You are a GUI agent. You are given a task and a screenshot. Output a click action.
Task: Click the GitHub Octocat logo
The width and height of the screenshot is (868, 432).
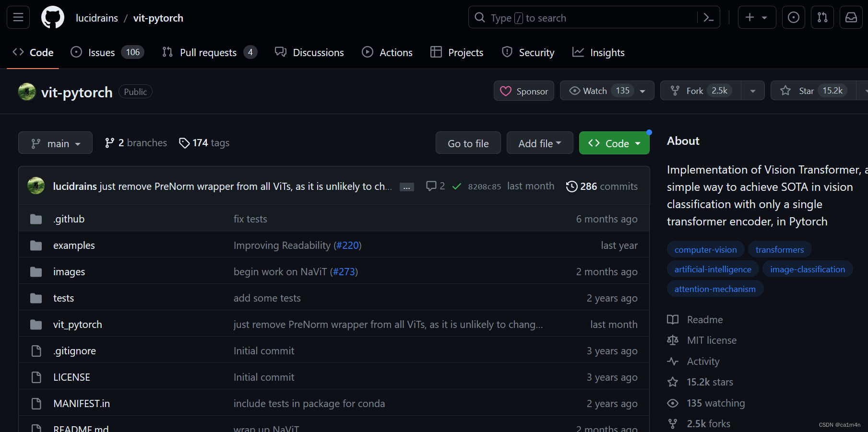[53, 18]
